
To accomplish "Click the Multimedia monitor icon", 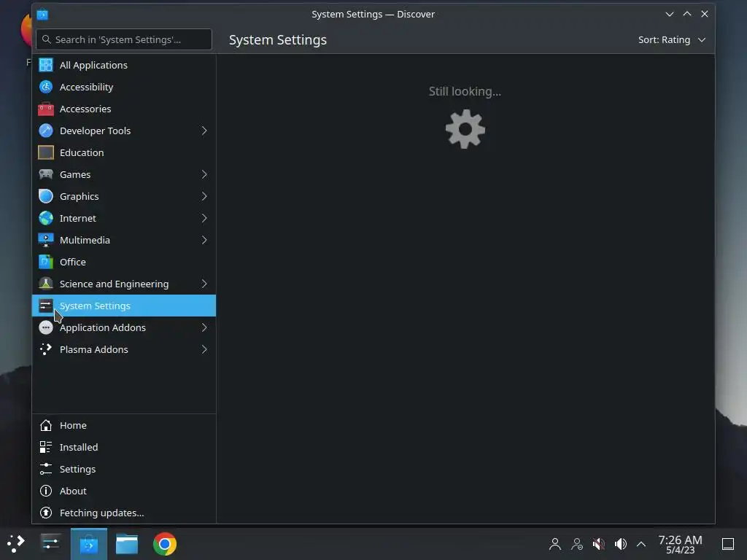I will click(x=46, y=240).
